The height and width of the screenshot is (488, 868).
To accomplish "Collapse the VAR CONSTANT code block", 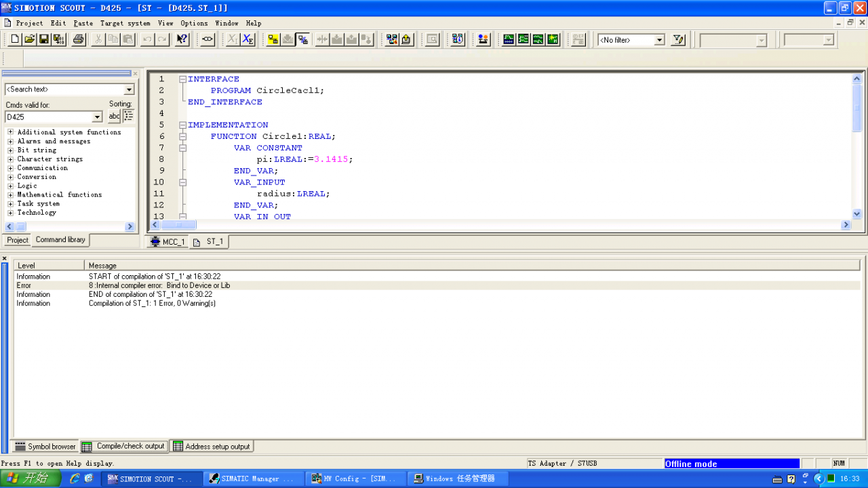I will coord(182,148).
